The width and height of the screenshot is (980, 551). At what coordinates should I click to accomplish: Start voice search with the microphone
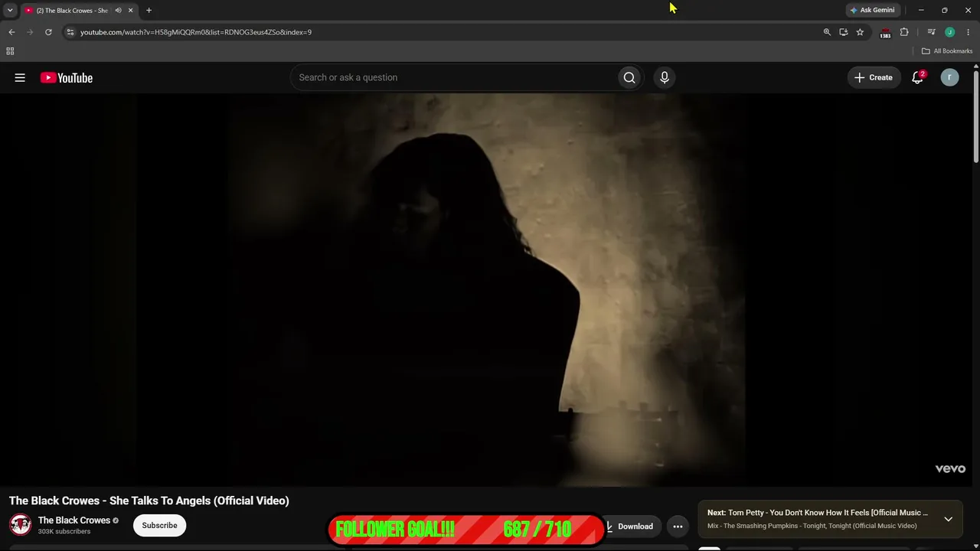665,77
